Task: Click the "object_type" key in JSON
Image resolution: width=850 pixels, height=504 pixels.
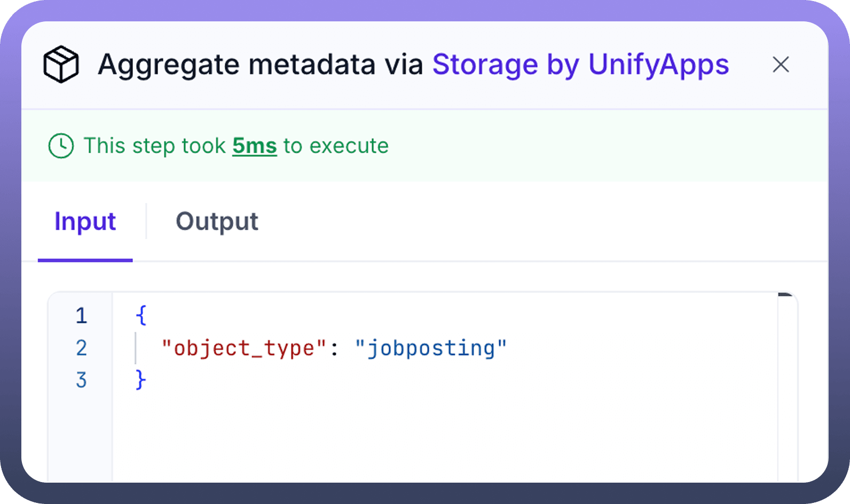Action: pos(243,348)
